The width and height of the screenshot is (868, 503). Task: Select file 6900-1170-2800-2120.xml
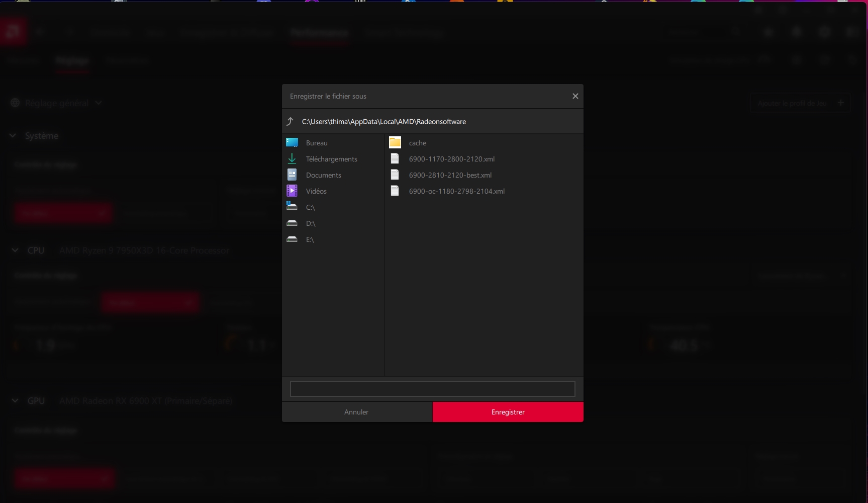coord(451,159)
